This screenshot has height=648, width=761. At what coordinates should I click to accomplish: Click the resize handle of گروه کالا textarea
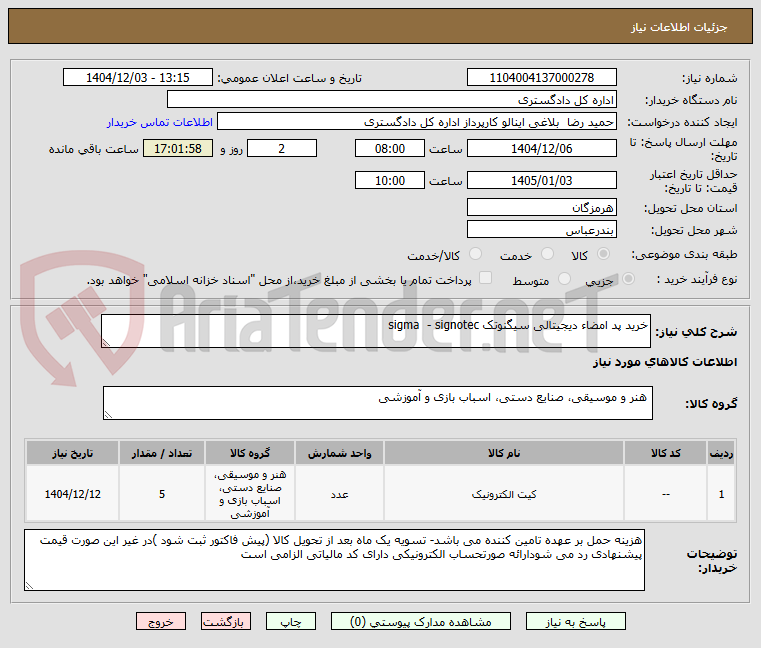pyautogui.click(x=108, y=415)
